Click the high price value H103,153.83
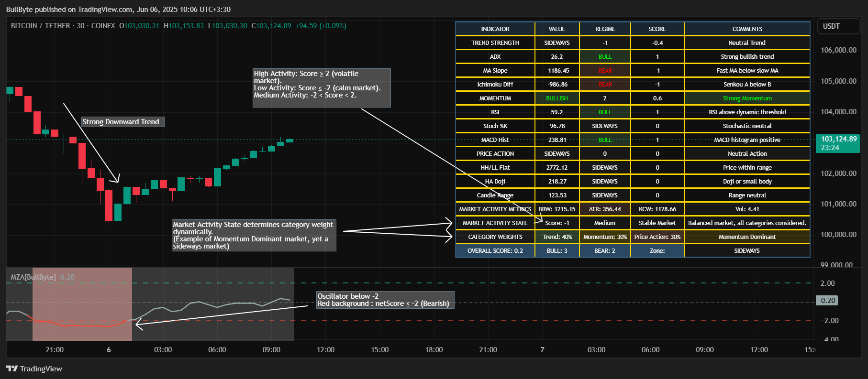 coord(184,26)
